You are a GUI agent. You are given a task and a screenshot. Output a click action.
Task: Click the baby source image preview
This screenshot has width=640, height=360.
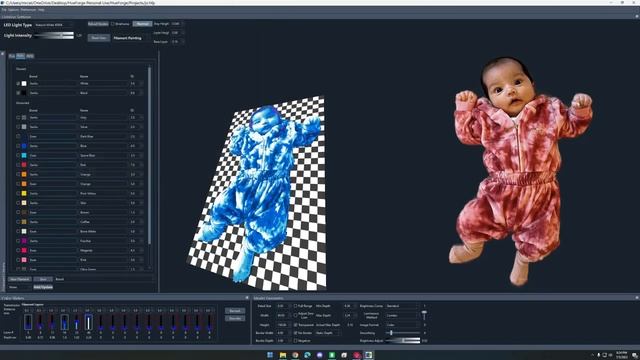click(x=521, y=171)
